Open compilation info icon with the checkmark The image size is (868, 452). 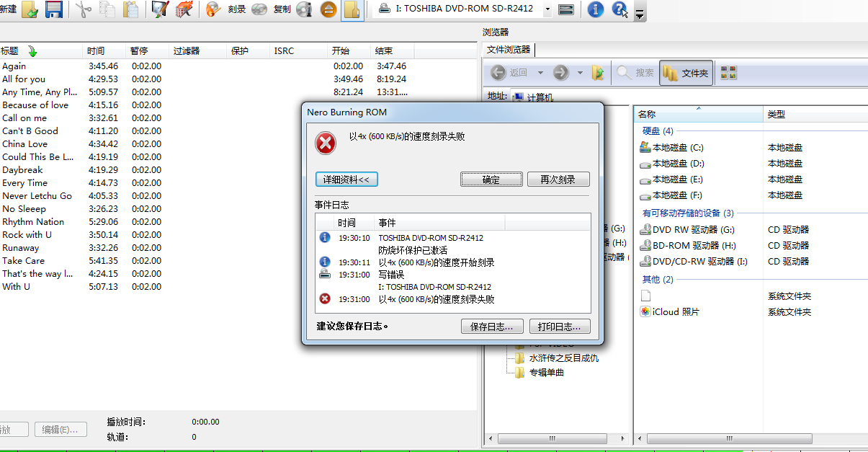coord(161,9)
